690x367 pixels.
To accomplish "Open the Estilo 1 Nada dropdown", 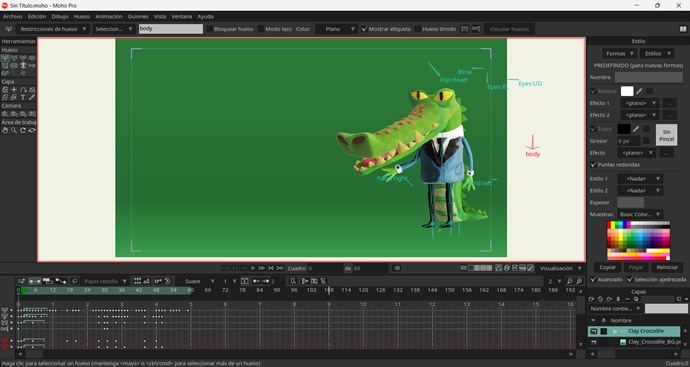I will coord(640,179).
